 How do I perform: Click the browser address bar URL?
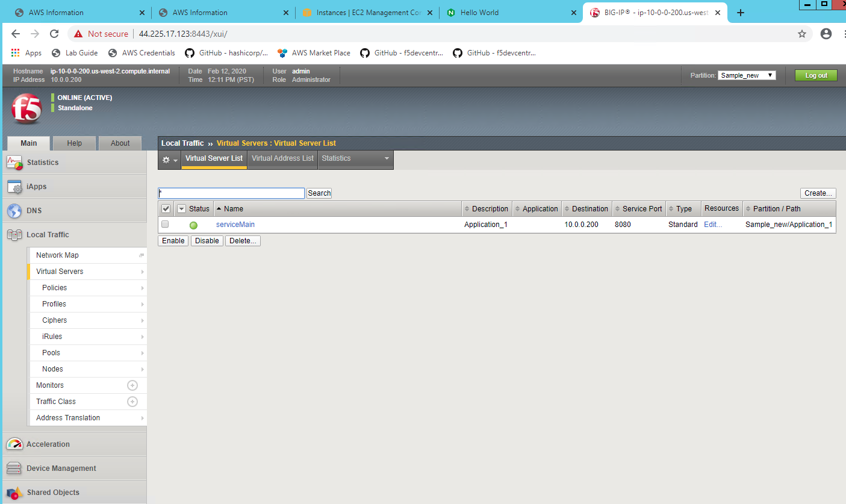pos(183,34)
